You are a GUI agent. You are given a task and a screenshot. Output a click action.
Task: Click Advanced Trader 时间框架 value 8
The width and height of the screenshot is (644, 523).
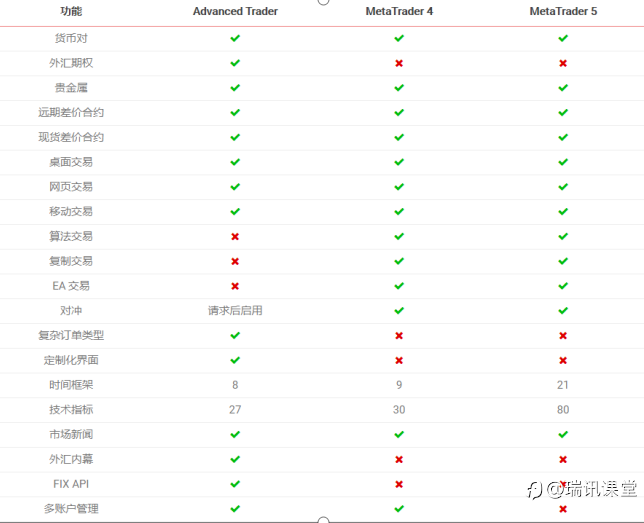[x=235, y=385]
